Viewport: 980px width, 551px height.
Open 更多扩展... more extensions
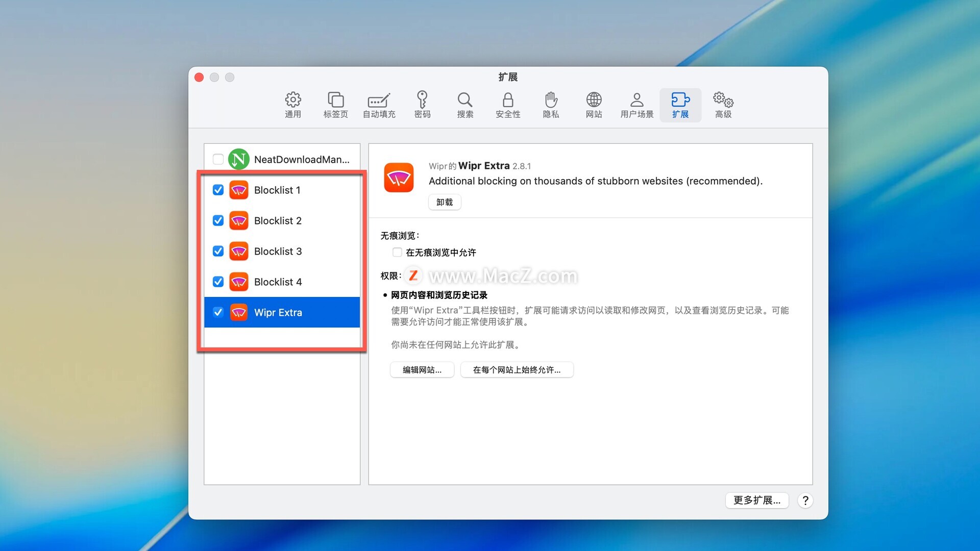pyautogui.click(x=757, y=500)
